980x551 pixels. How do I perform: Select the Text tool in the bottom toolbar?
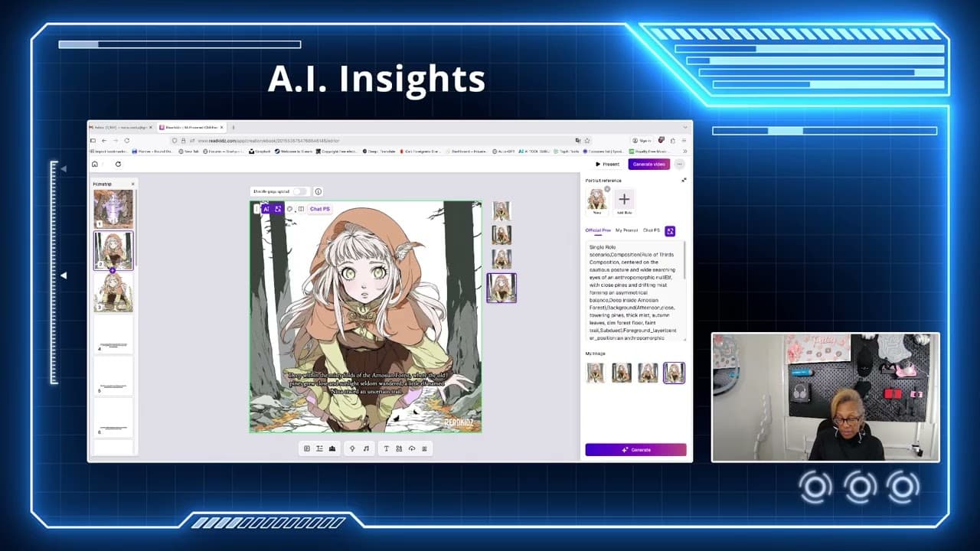386,448
